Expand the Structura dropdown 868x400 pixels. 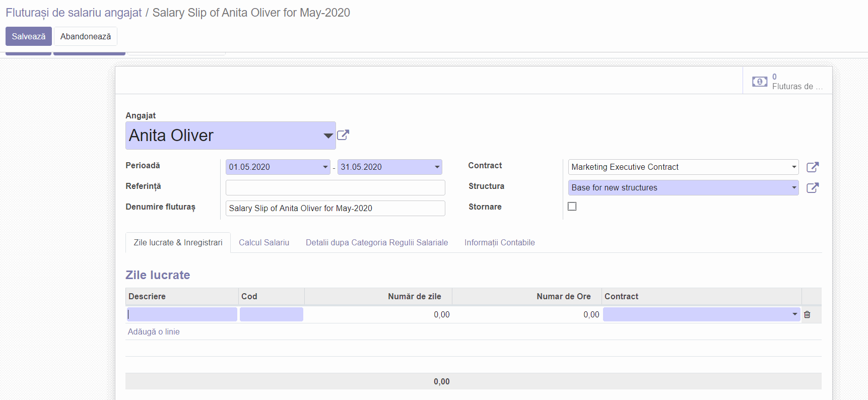(794, 188)
